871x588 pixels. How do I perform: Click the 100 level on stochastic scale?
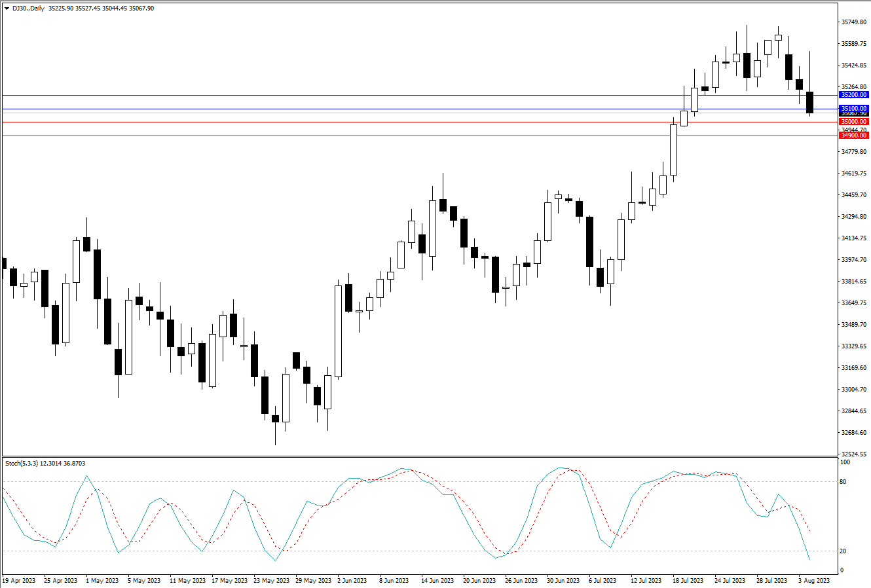pyautogui.click(x=845, y=462)
